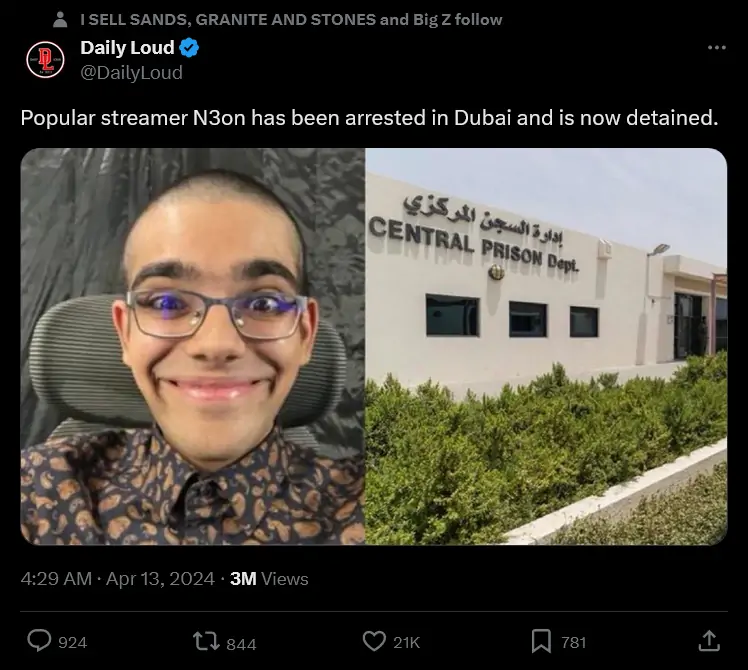Open the three-dot more options menu

(x=717, y=47)
